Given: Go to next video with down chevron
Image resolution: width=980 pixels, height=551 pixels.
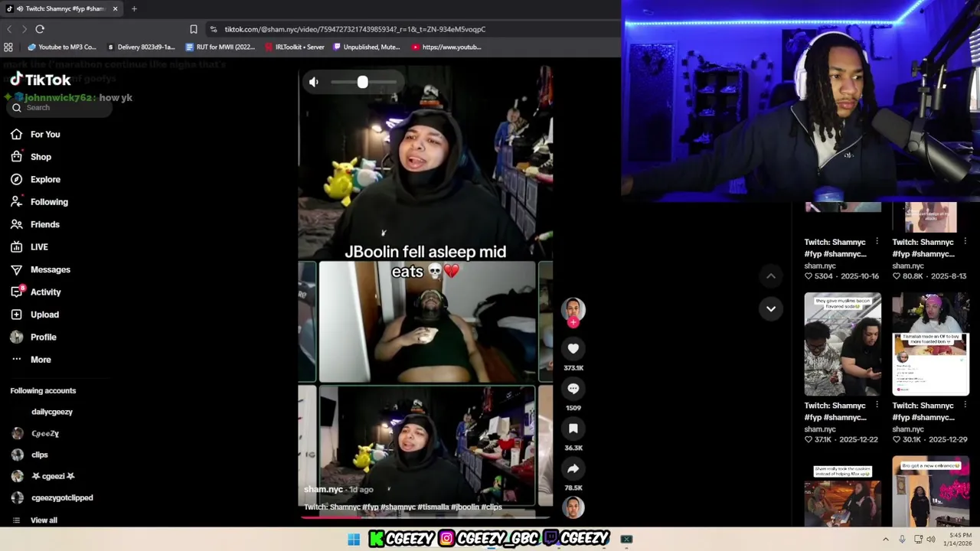Looking at the screenshot, I should (x=771, y=309).
